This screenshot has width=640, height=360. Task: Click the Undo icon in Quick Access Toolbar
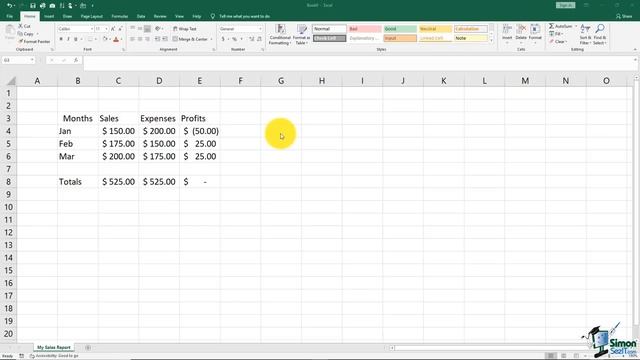pyautogui.click(x=9, y=6)
